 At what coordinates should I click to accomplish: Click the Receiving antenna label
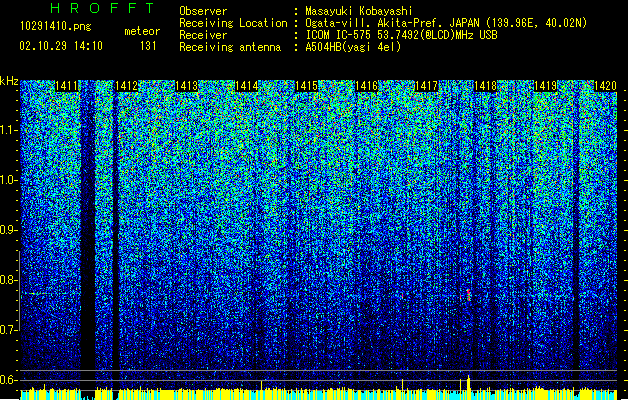click(x=230, y=47)
